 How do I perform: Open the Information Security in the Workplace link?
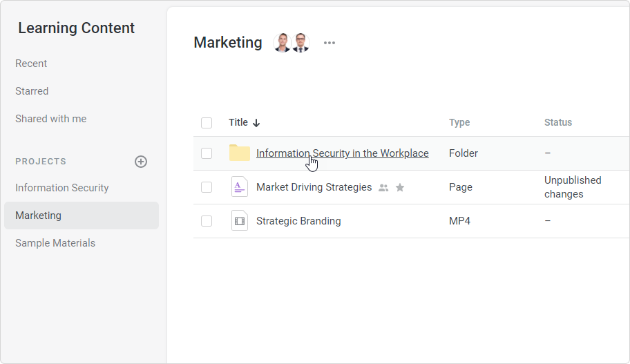pyautogui.click(x=343, y=153)
